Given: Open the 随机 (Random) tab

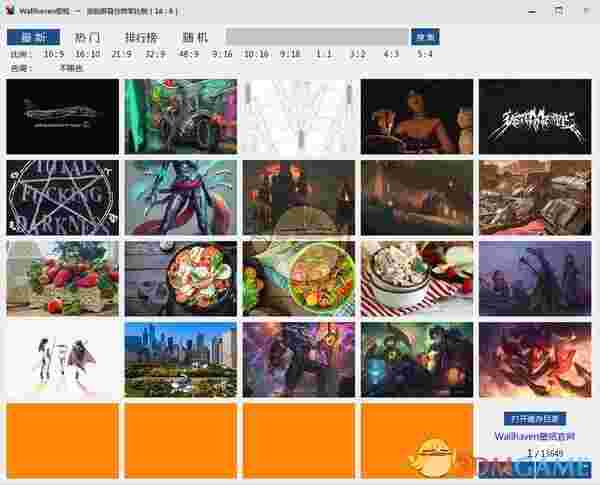Looking at the screenshot, I should [x=195, y=37].
